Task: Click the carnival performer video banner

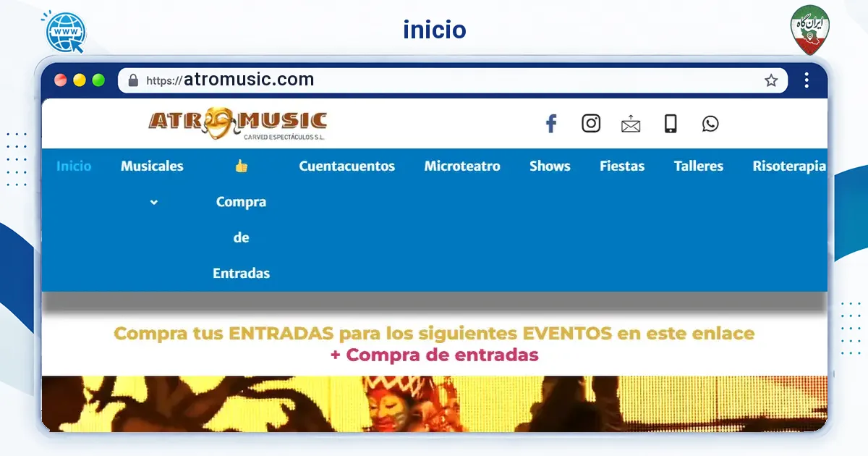Action: coord(434,403)
